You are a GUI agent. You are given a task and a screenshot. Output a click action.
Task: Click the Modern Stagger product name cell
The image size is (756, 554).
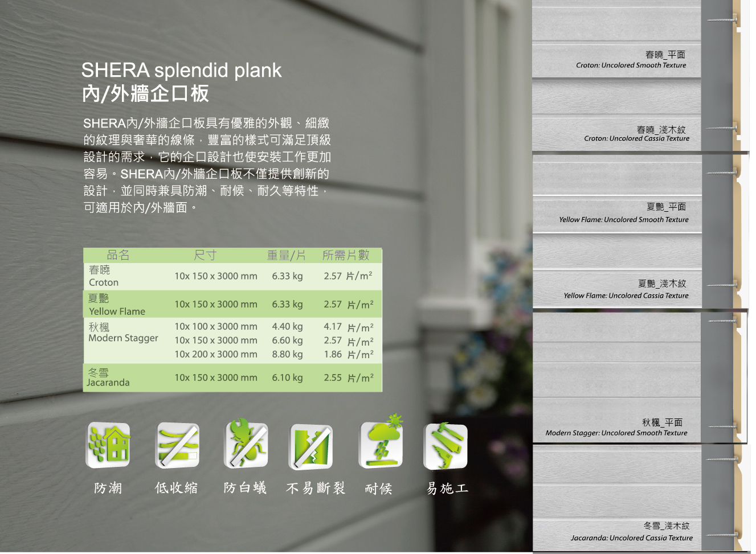pyautogui.click(x=123, y=333)
